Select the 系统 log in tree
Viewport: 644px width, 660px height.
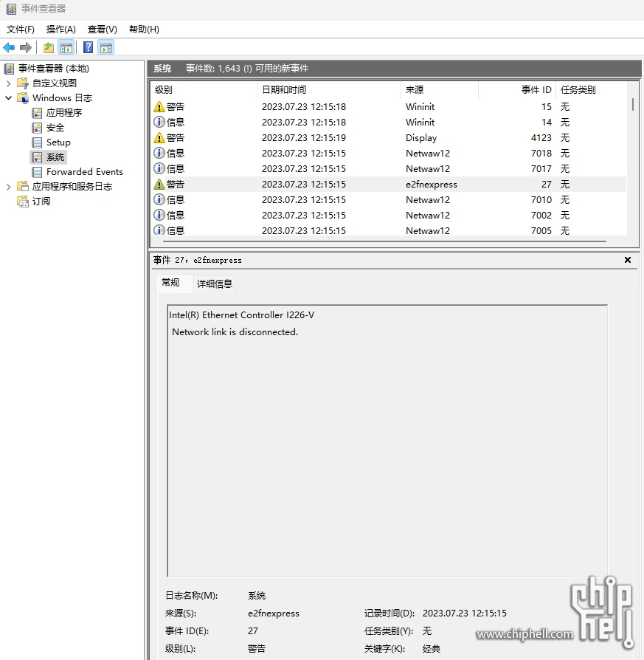click(55, 157)
